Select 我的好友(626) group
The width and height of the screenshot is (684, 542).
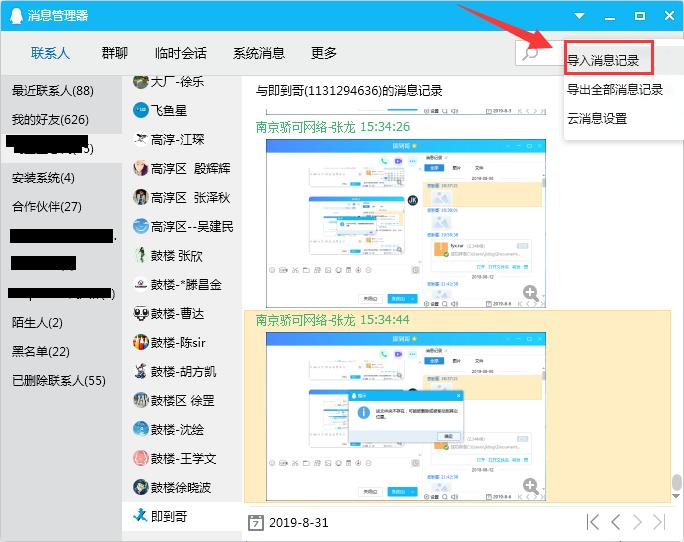50,119
